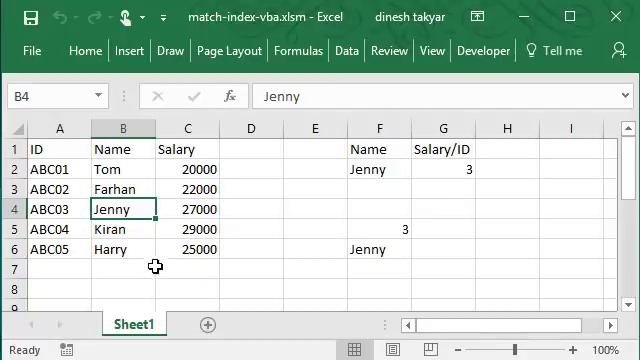Click cell containing Harry

click(x=123, y=249)
